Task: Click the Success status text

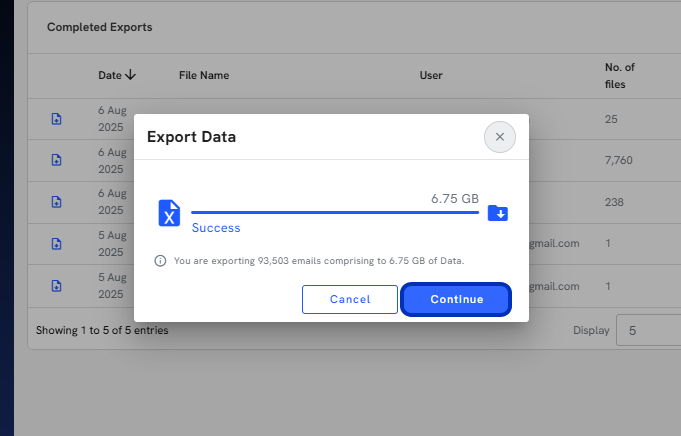Action: (216, 228)
